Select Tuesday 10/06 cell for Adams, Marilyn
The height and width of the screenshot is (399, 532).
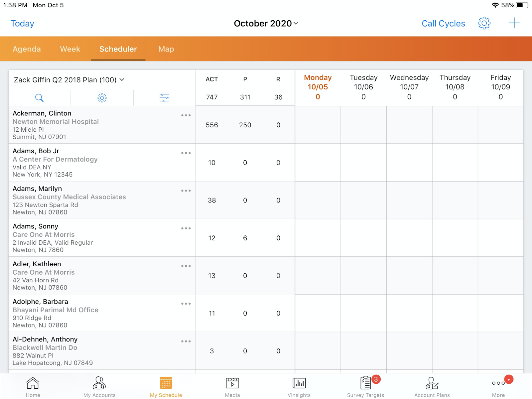coord(363,200)
